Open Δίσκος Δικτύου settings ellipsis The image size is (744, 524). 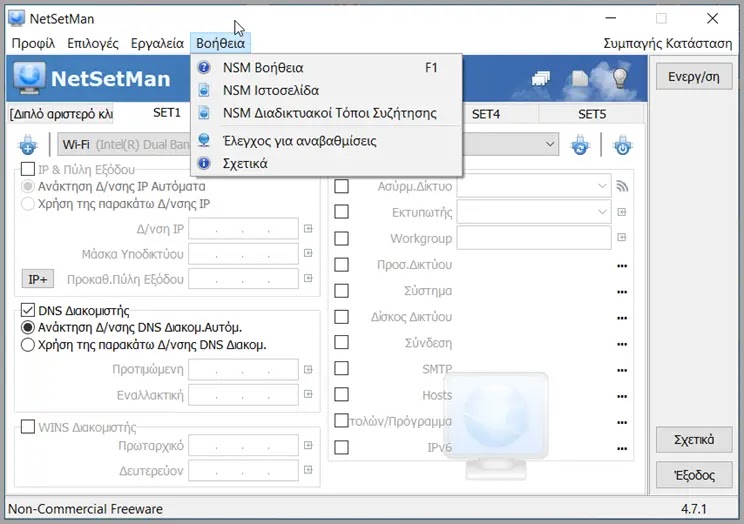coord(622,318)
